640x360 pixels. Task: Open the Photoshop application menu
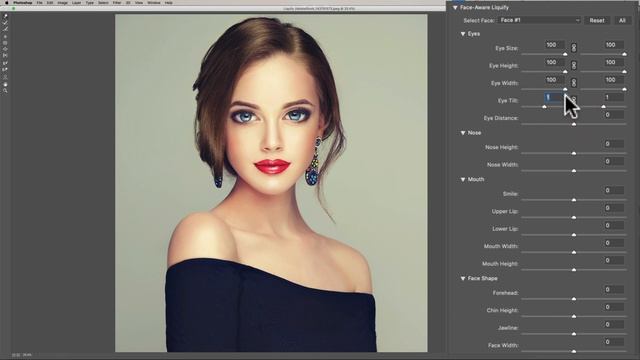click(22, 2)
